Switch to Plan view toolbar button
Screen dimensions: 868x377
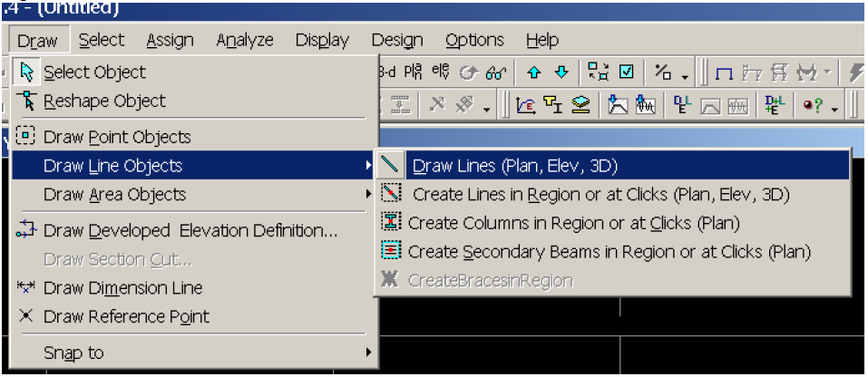413,72
